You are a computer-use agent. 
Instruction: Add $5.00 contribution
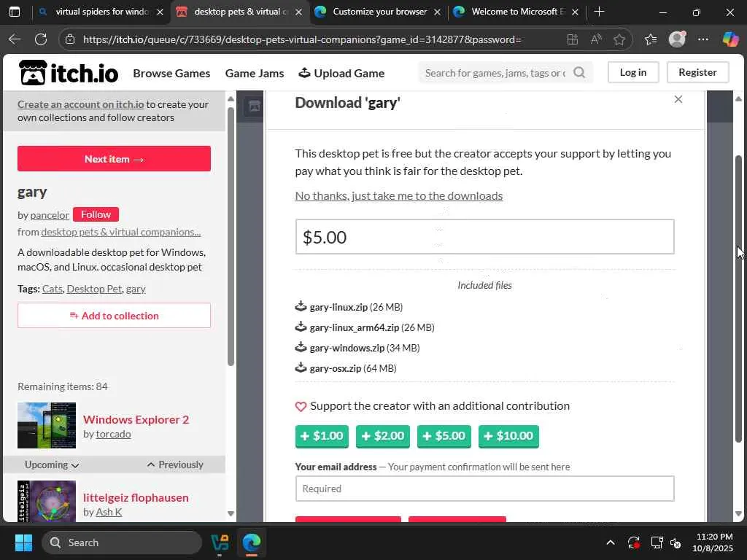pyautogui.click(x=444, y=436)
